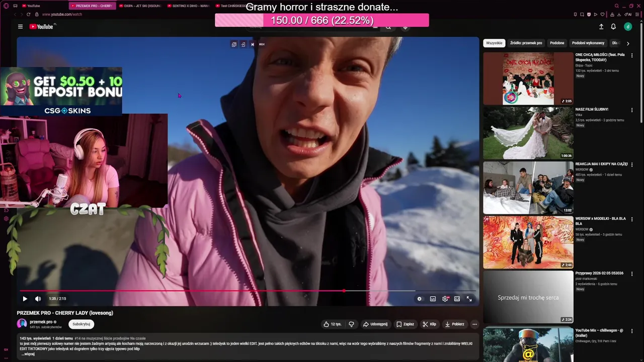Open options menu for Przyprawy 2026 video

632,274
